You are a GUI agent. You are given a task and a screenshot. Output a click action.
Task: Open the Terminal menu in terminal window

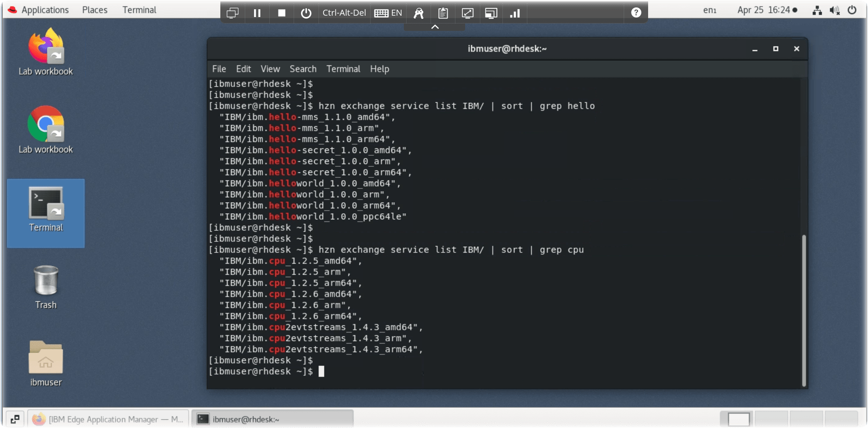(x=343, y=69)
